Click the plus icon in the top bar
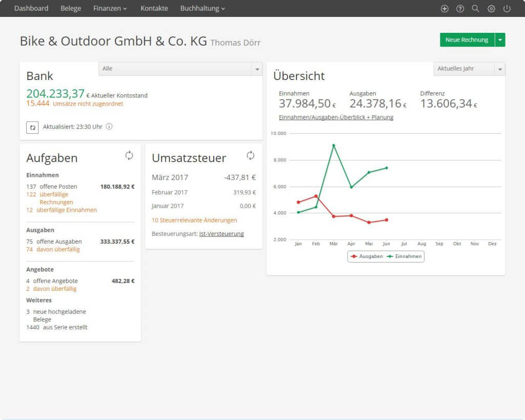 point(445,9)
